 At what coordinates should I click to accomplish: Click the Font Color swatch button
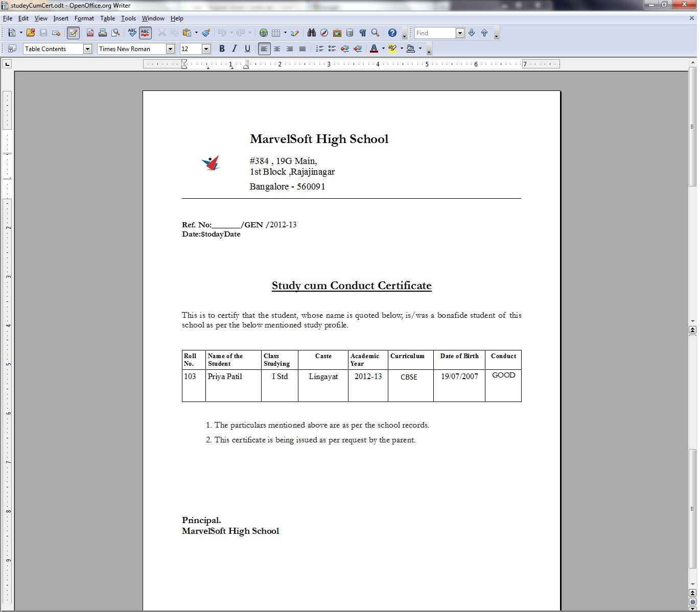374,49
